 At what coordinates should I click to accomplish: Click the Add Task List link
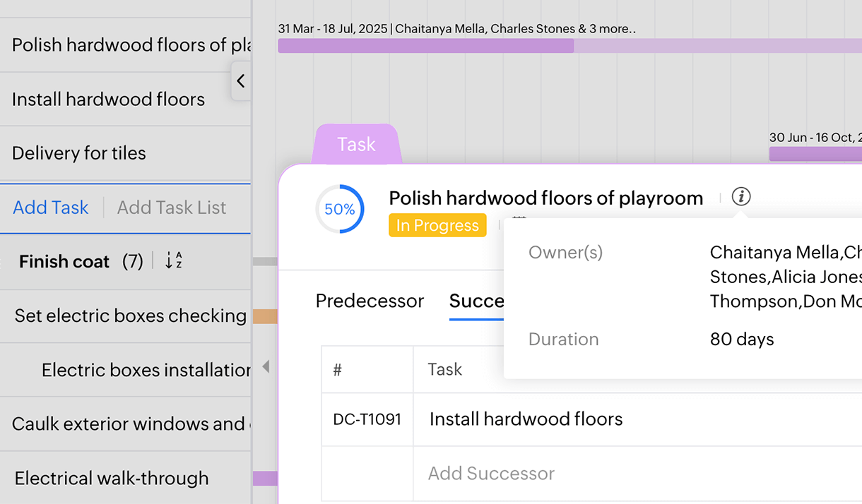pyautogui.click(x=172, y=208)
